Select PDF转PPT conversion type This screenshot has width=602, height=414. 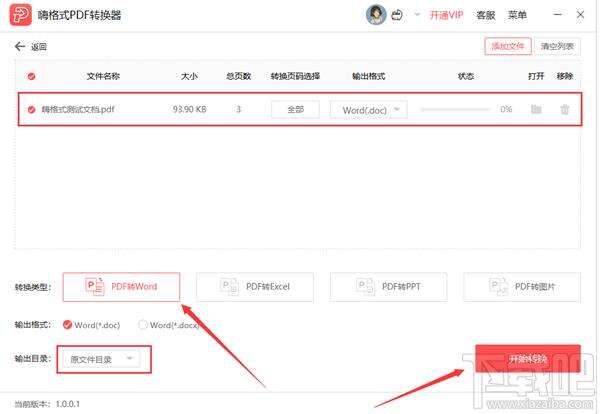tap(389, 287)
